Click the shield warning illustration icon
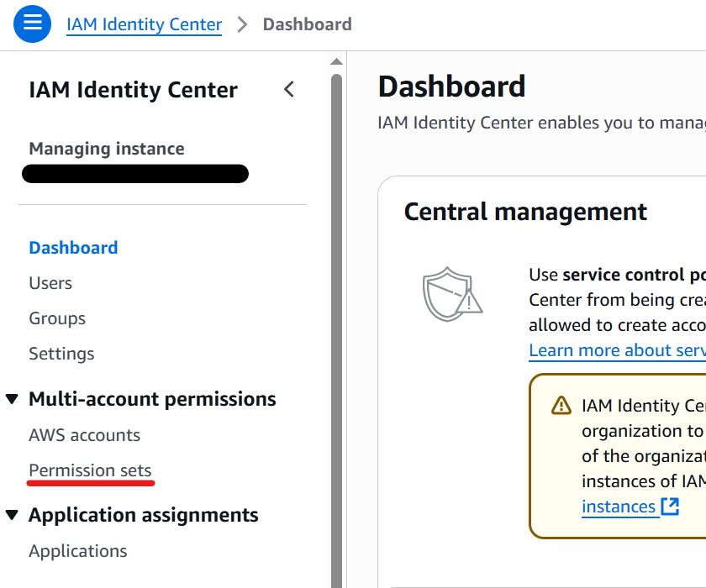Image resolution: width=706 pixels, height=588 pixels. 452,294
